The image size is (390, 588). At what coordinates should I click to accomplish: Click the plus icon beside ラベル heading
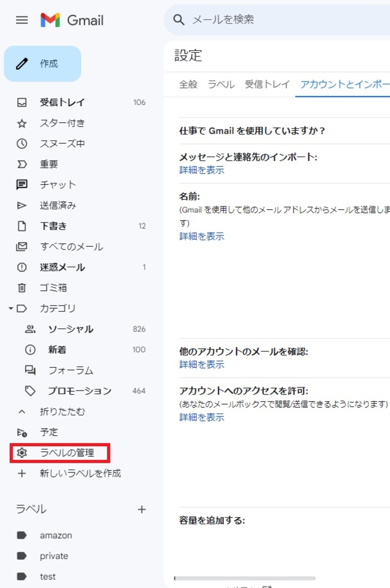point(142,509)
